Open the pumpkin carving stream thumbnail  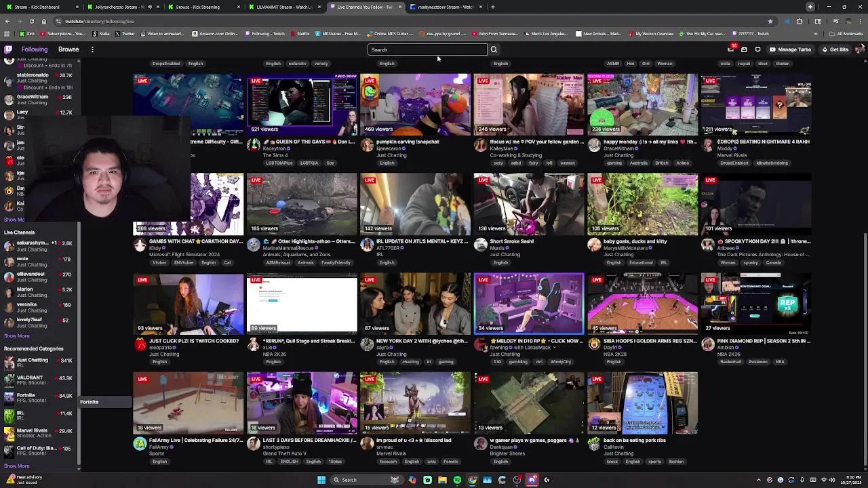pyautogui.click(x=415, y=104)
